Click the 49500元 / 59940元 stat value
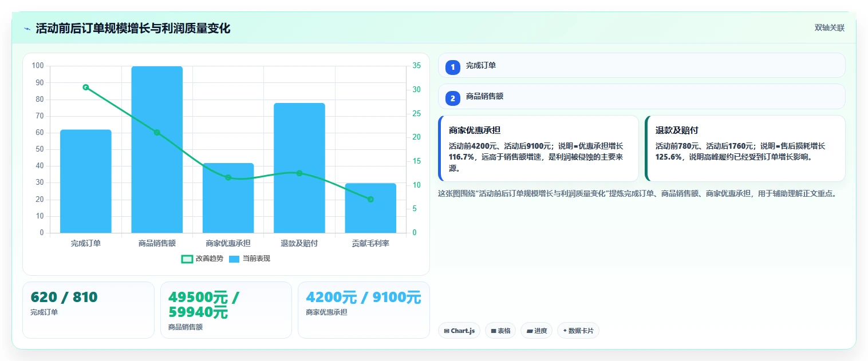 click(204, 305)
